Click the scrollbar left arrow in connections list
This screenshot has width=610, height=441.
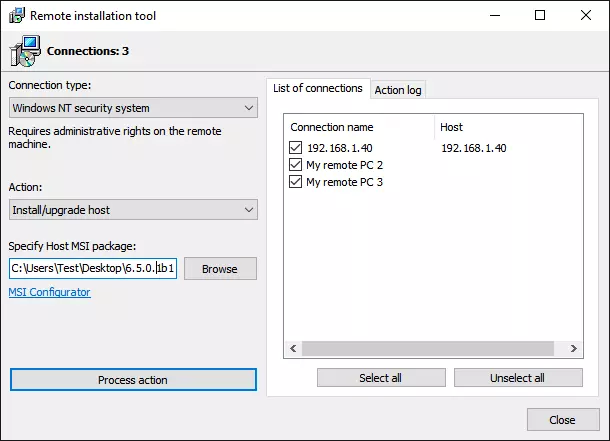point(292,348)
